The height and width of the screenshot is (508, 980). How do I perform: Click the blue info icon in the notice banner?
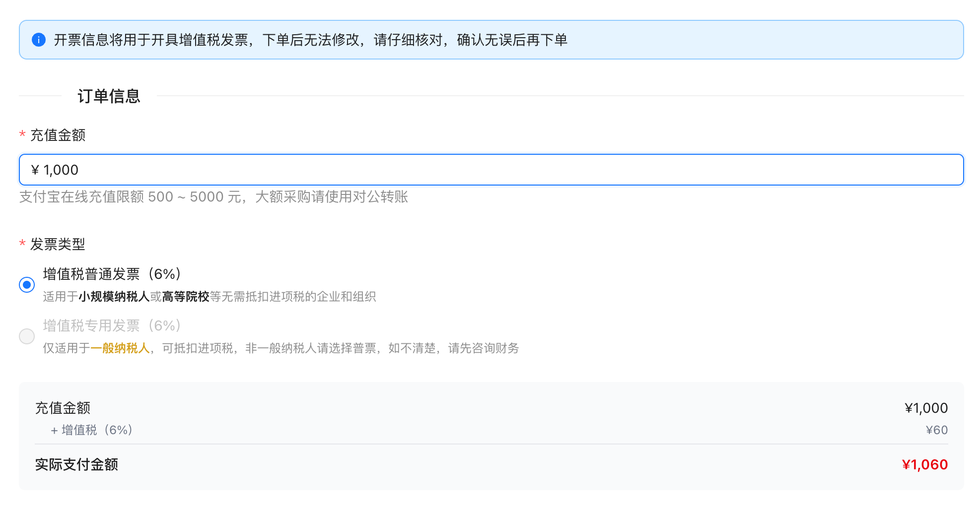pyautogui.click(x=38, y=40)
